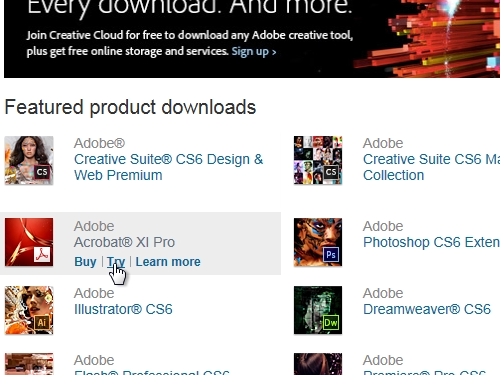Click the Sign up link in banner
This screenshot has width=500, height=375.
pos(254,51)
